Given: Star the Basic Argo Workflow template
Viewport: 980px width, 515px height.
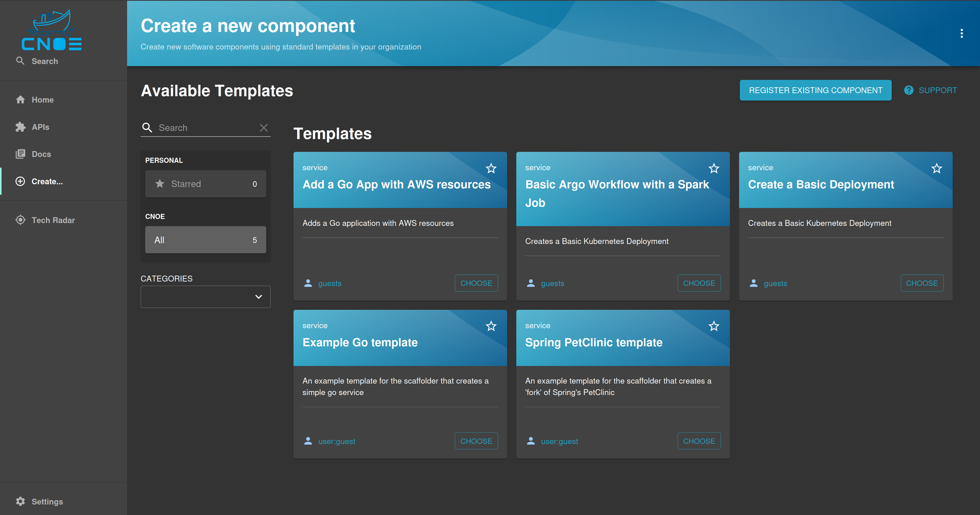Looking at the screenshot, I should (x=714, y=168).
